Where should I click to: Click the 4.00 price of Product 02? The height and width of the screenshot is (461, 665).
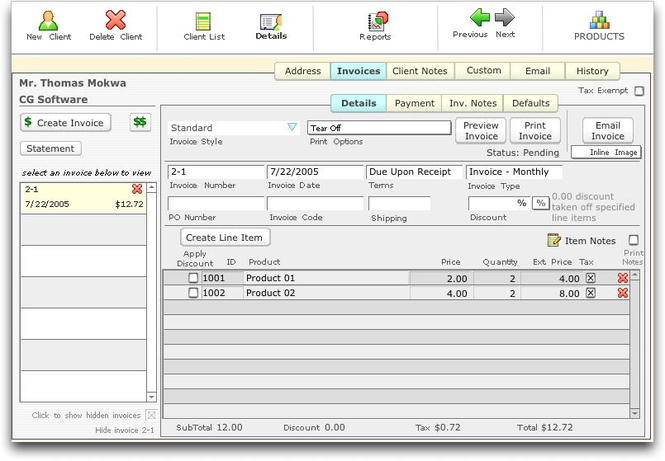point(441,293)
